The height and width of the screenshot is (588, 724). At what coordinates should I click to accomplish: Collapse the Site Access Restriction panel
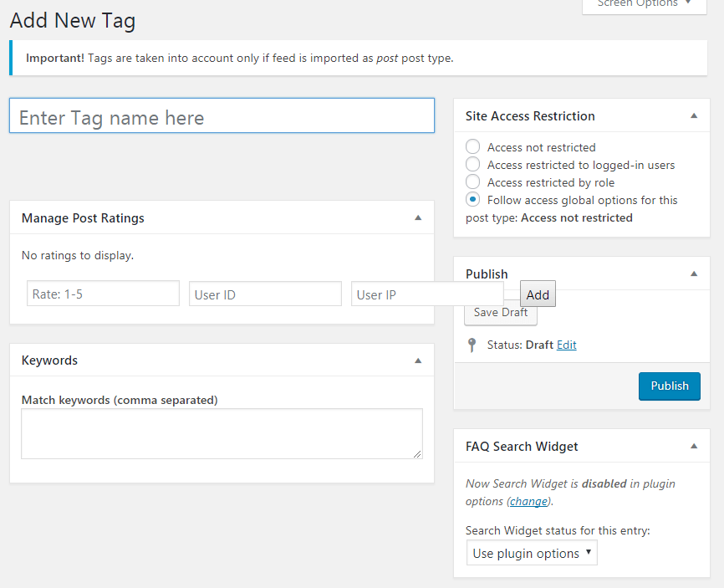693,115
